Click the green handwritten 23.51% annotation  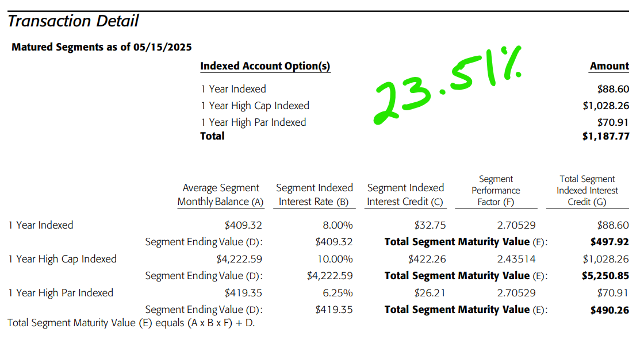(x=448, y=84)
